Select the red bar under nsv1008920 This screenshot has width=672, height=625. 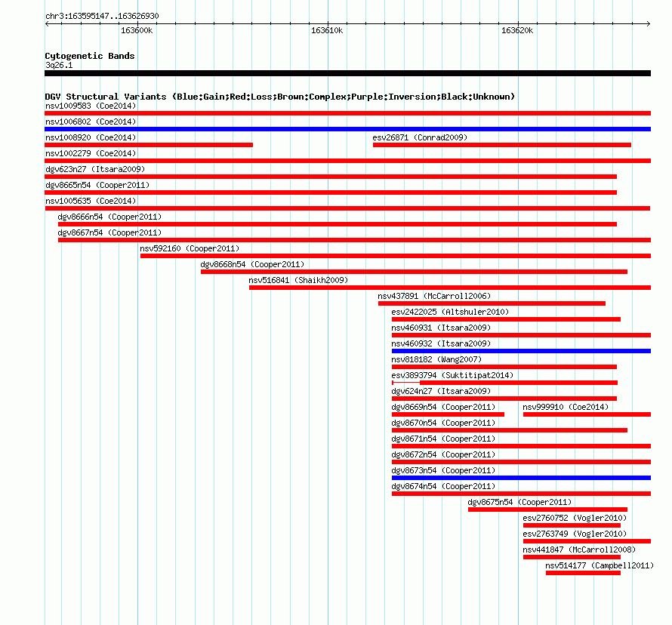(149, 145)
